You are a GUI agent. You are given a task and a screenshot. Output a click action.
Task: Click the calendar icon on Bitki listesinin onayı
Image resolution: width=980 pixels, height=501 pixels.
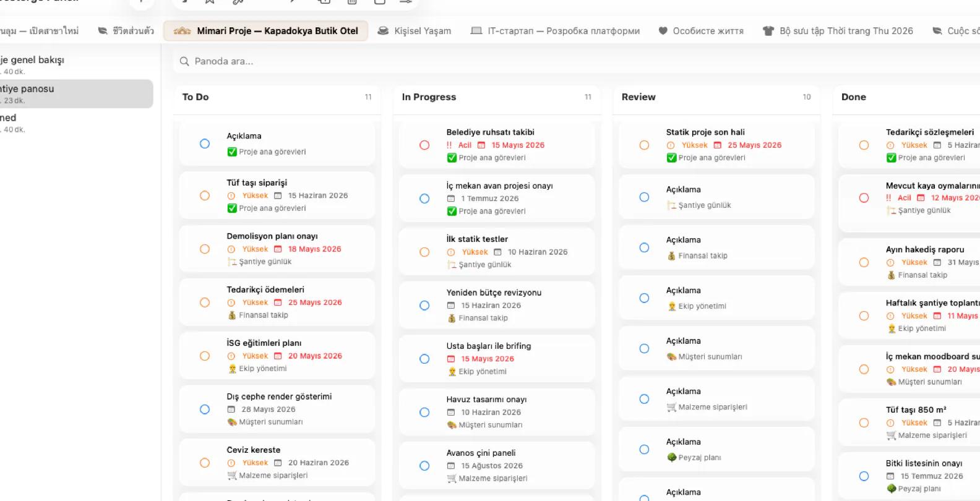pos(890,476)
